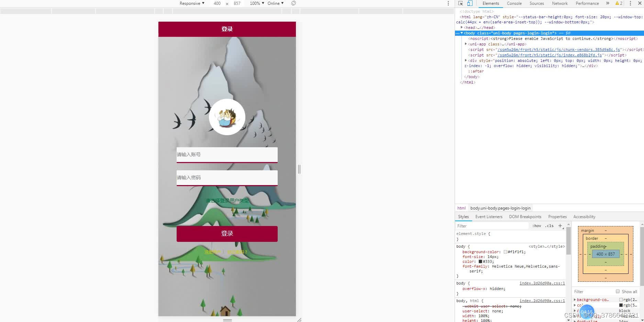
Task: Click body.uni-body.pages-login-login breadcrumb
Action: 500,208
